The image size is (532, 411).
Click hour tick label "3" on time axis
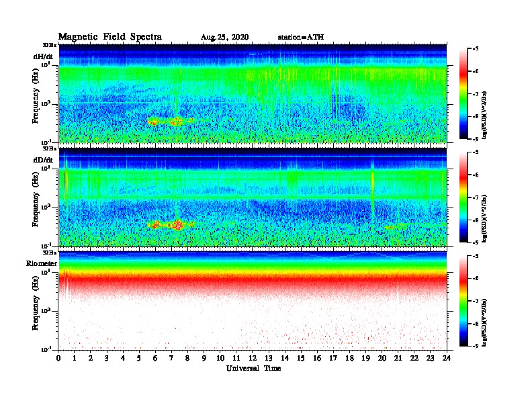(107, 358)
